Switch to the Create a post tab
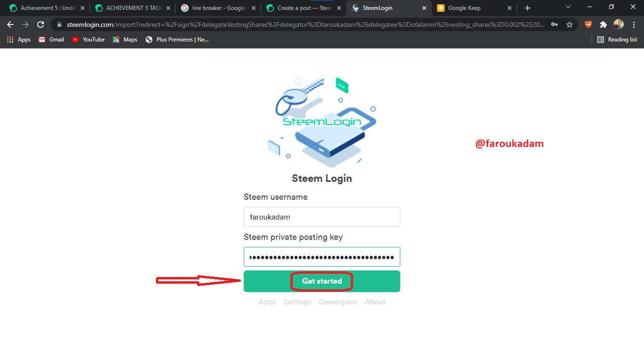The image size is (644, 343). click(303, 8)
